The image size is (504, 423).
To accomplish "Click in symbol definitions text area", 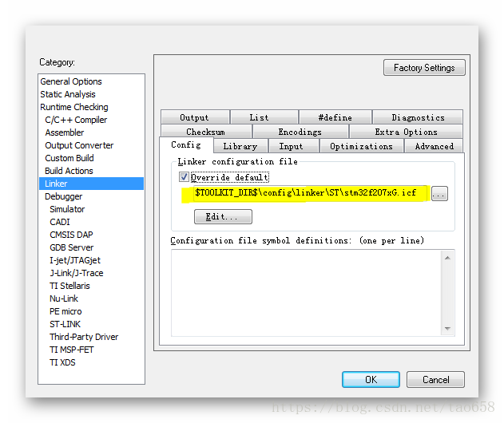I will [306, 293].
